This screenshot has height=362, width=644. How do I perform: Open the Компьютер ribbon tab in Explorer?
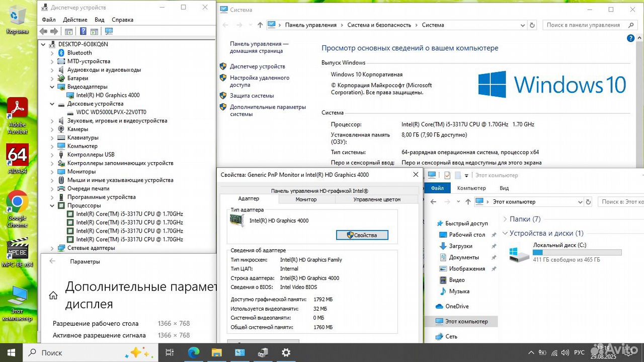coord(471,188)
